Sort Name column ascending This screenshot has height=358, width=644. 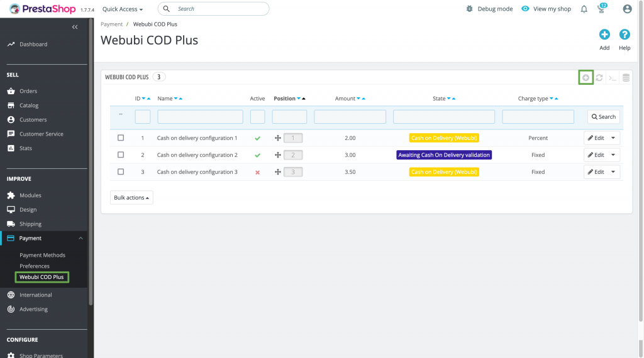pos(180,99)
